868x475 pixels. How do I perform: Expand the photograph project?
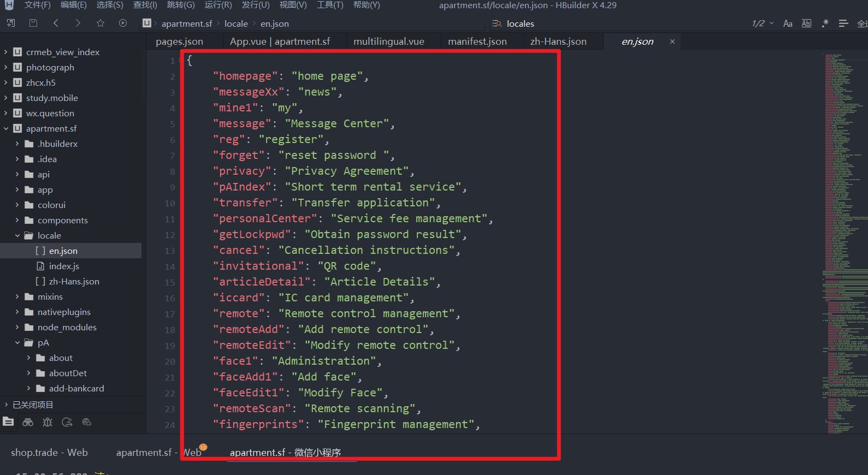5,67
